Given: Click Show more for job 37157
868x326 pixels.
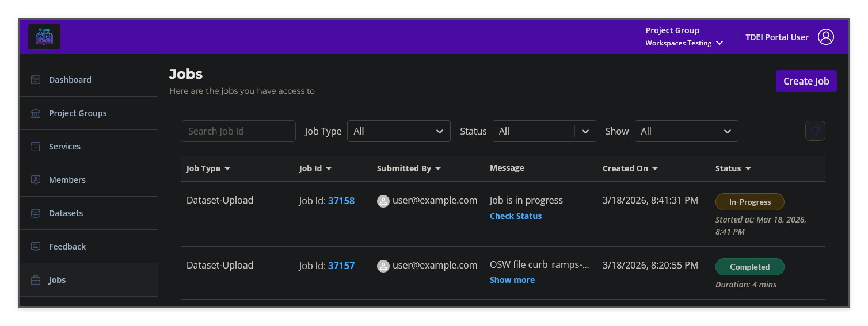Looking at the screenshot, I should click(x=512, y=280).
